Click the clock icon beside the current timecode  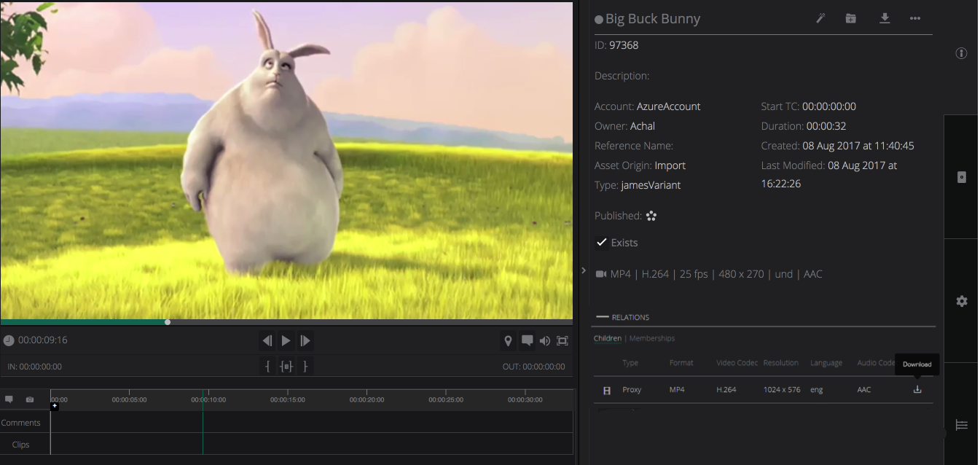pyautogui.click(x=9, y=340)
